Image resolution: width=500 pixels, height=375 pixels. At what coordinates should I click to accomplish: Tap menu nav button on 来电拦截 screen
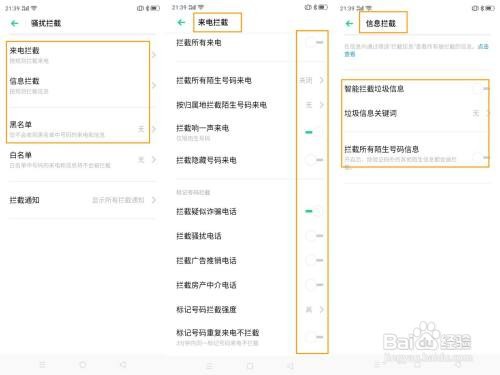click(210, 366)
